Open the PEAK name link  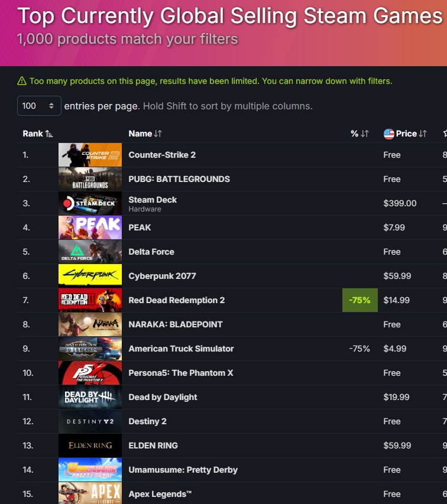click(140, 227)
